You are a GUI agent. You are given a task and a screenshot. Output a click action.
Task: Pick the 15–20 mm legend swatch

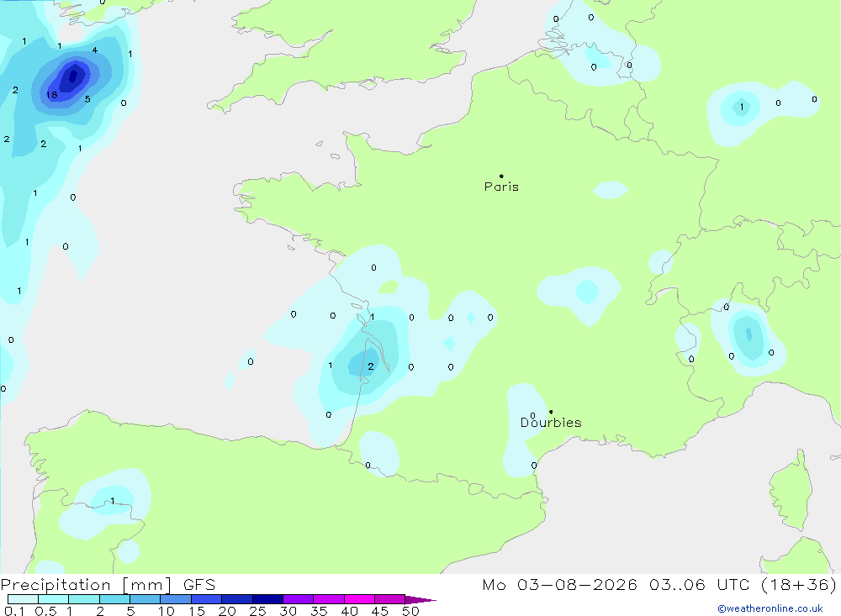click(x=206, y=599)
